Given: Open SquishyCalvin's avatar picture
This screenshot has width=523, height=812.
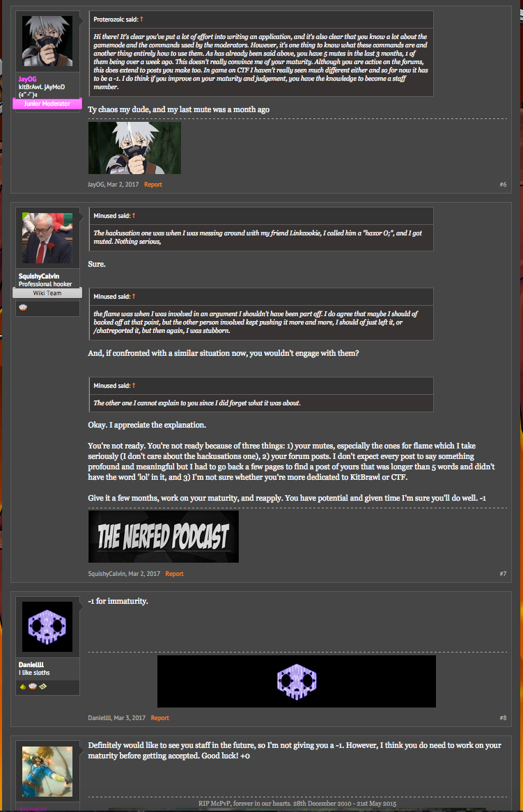Looking at the screenshot, I should (x=47, y=237).
